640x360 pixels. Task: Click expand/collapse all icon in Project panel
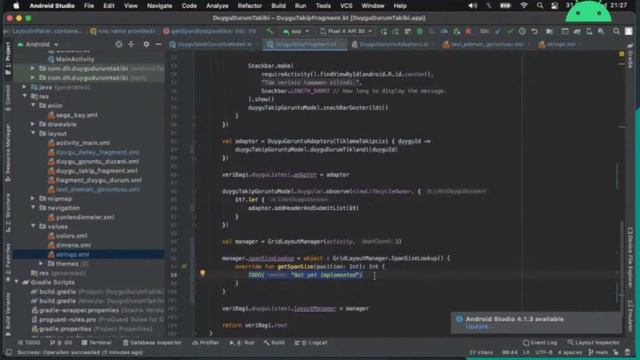(x=131, y=44)
